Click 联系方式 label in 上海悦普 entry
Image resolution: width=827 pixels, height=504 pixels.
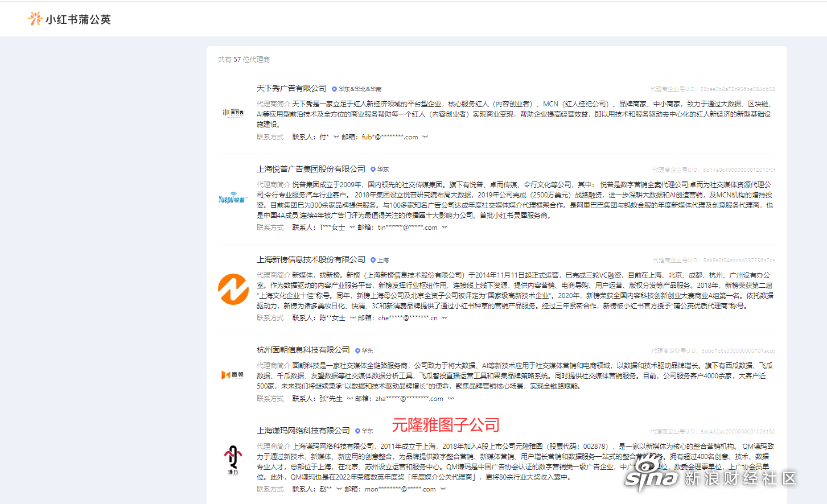point(270,228)
